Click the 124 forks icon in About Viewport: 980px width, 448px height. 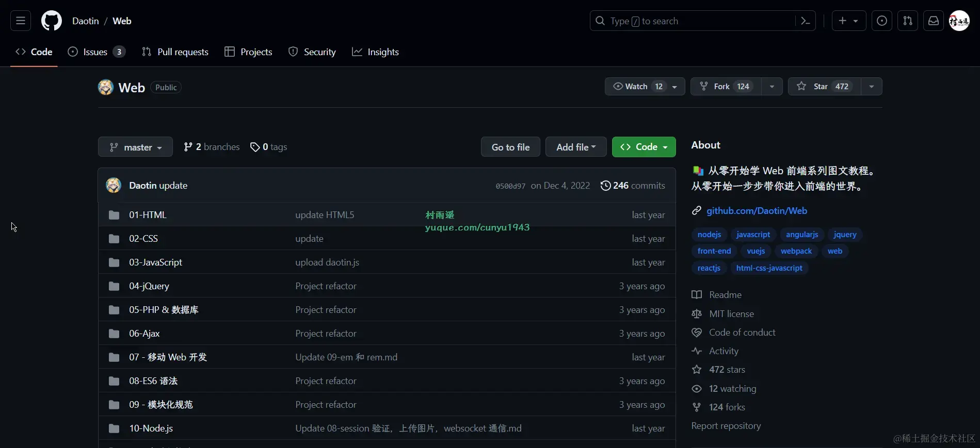point(697,407)
